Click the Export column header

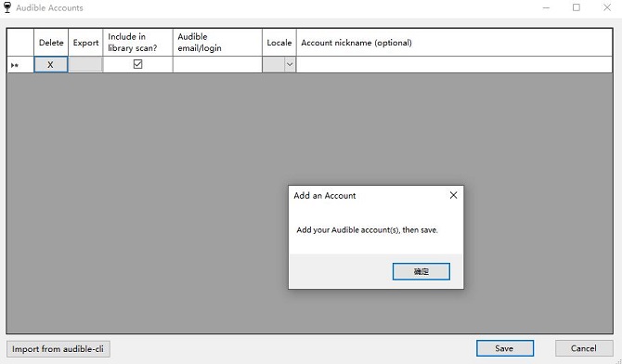(x=85, y=43)
